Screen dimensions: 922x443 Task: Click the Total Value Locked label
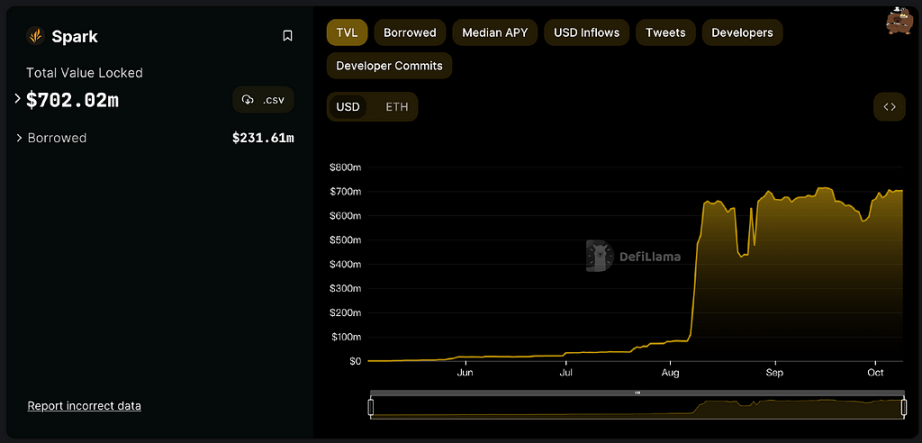tap(85, 73)
